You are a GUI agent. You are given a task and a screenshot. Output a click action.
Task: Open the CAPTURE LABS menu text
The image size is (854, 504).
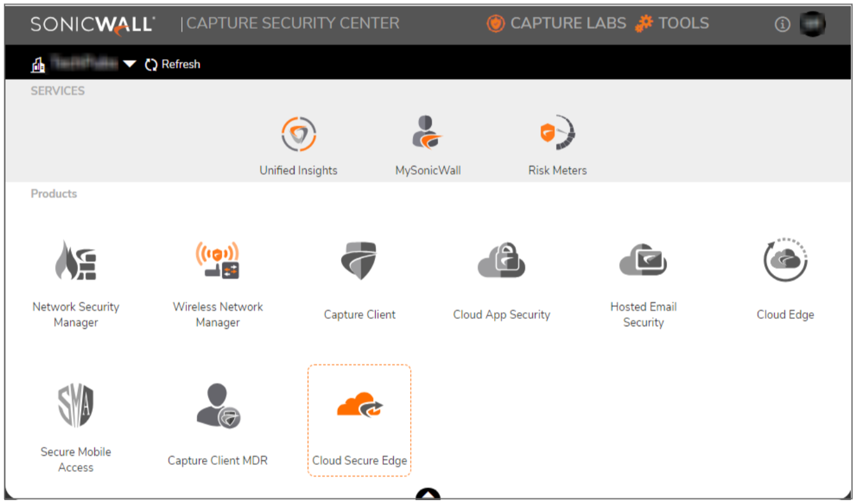[x=568, y=24]
